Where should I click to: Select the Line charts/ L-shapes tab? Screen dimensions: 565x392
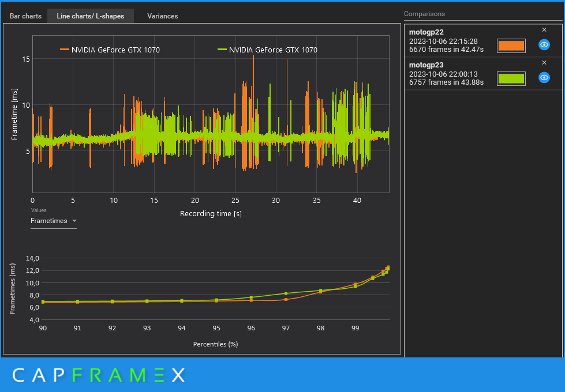pyautogui.click(x=91, y=16)
